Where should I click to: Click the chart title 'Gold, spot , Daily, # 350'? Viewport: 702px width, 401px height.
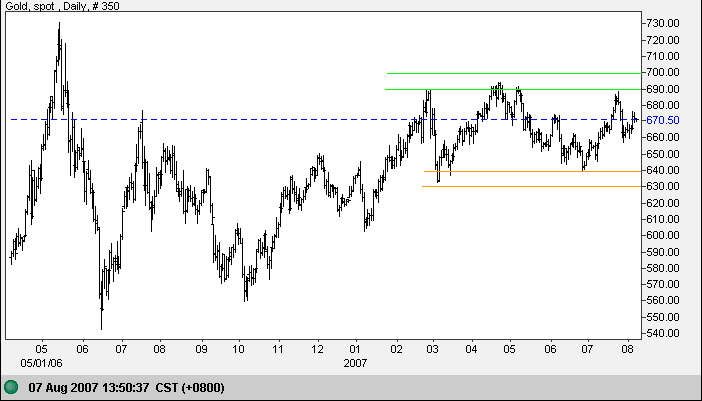(x=62, y=6)
